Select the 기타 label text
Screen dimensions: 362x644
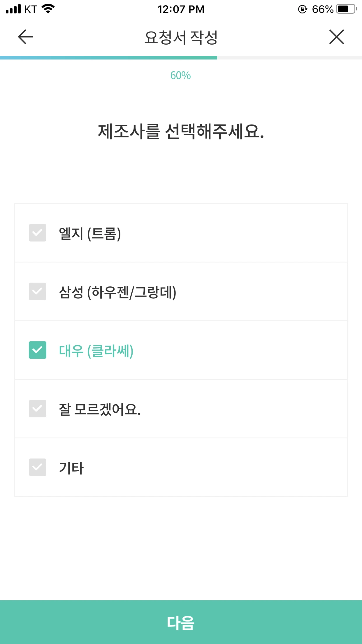click(71, 468)
